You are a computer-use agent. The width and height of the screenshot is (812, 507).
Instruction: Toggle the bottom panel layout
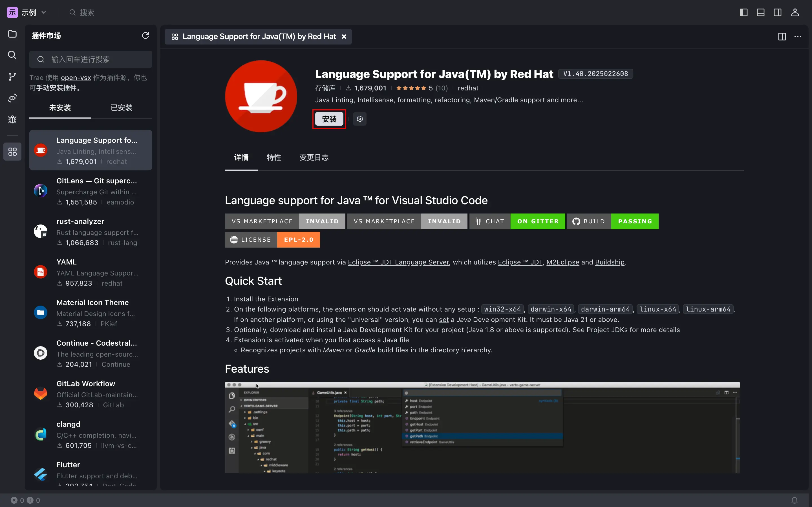761,12
